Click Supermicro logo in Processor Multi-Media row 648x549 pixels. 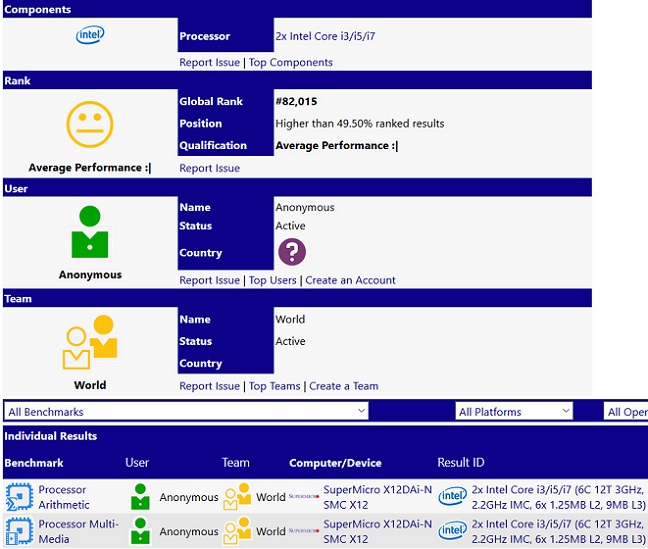point(304,530)
